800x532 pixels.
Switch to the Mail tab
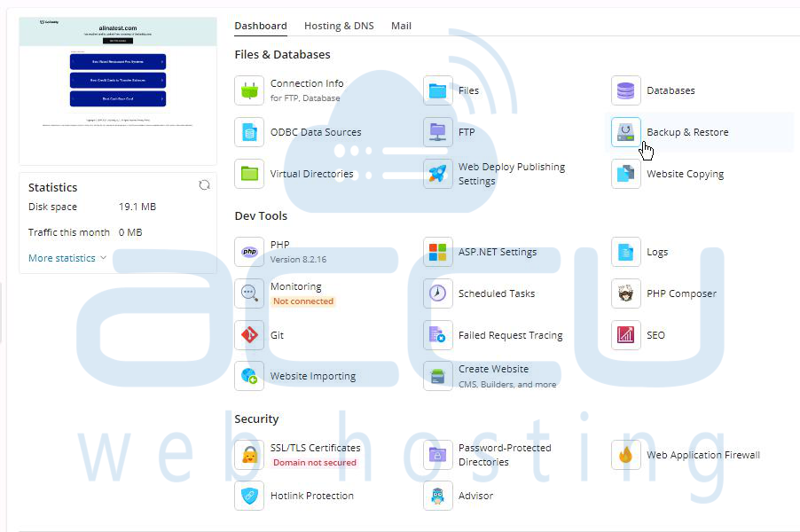click(x=401, y=26)
